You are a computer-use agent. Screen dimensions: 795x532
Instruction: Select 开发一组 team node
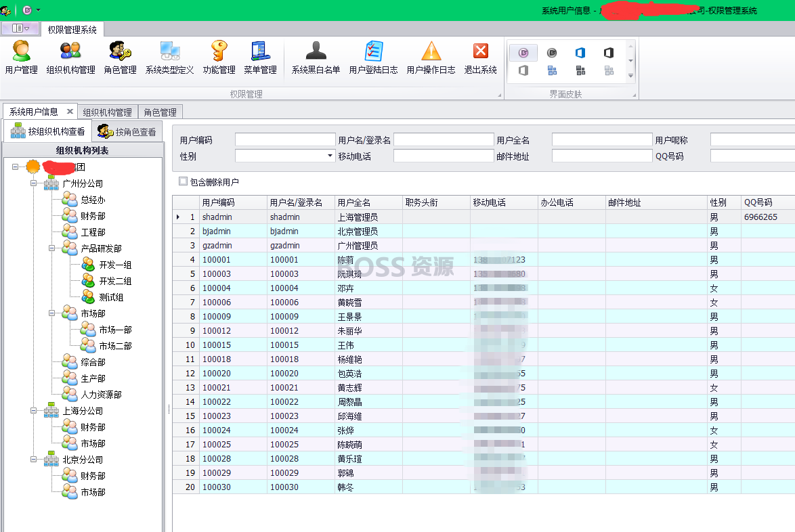point(115,265)
